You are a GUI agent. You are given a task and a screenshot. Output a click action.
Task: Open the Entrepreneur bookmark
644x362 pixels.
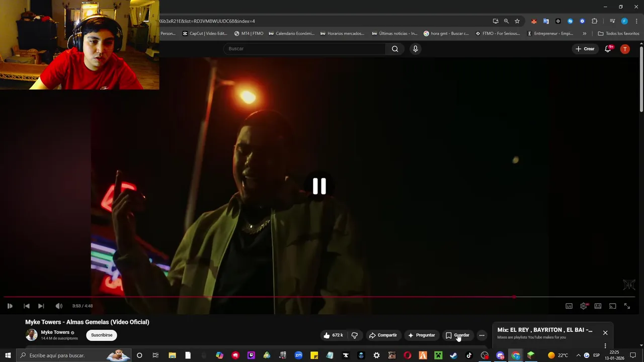pyautogui.click(x=550, y=34)
